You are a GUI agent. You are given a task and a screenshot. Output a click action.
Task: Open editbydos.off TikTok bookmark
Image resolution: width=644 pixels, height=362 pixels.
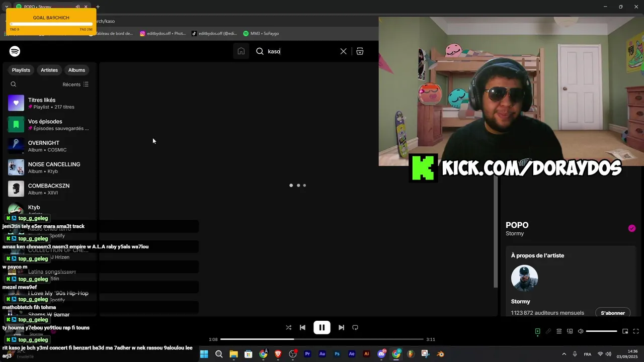pyautogui.click(x=214, y=34)
